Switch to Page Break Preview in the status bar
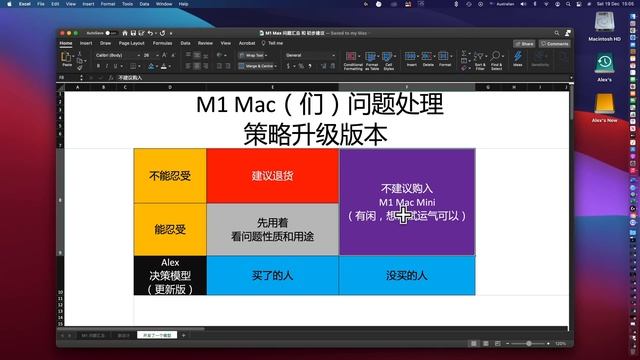Screen dimensions: 640x360 (497, 344)
